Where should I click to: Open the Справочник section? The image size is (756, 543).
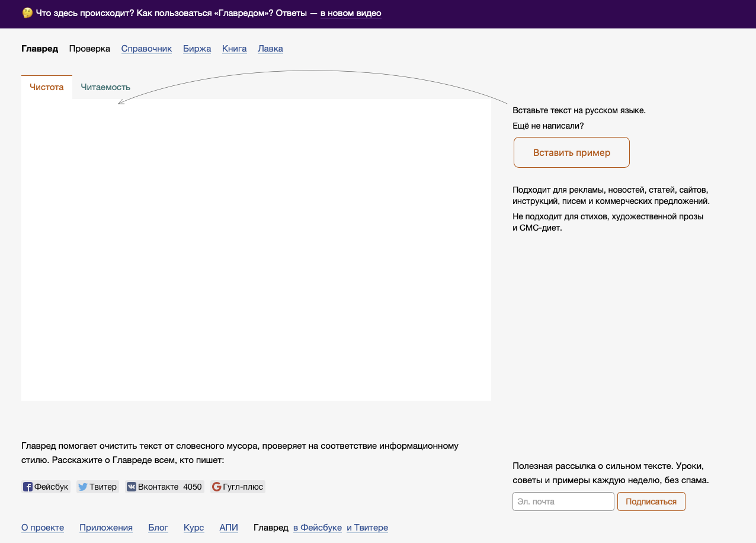coord(146,49)
